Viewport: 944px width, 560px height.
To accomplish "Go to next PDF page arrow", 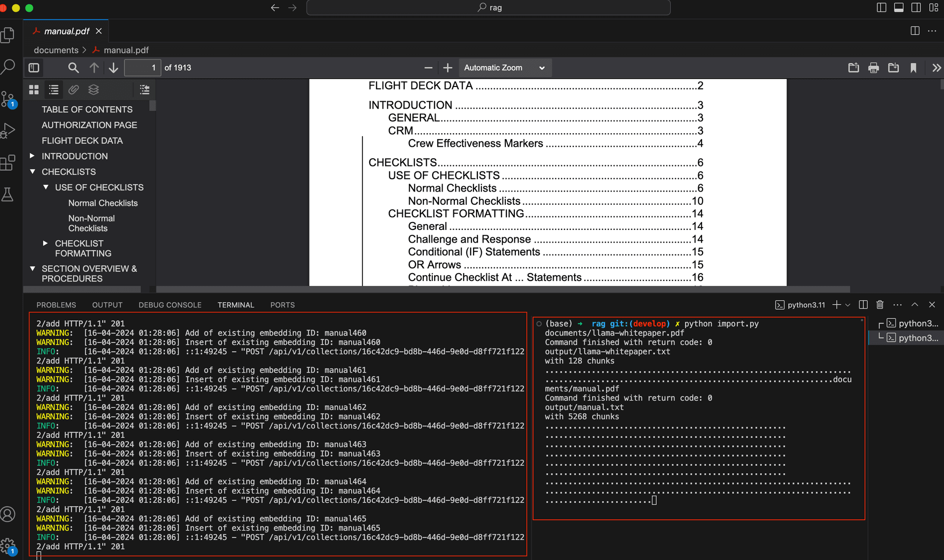I will [x=114, y=68].
